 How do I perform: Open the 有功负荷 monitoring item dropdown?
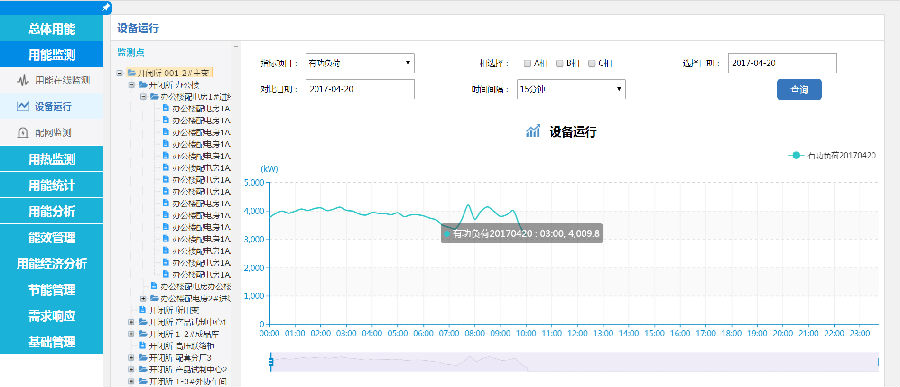(360, 63)
